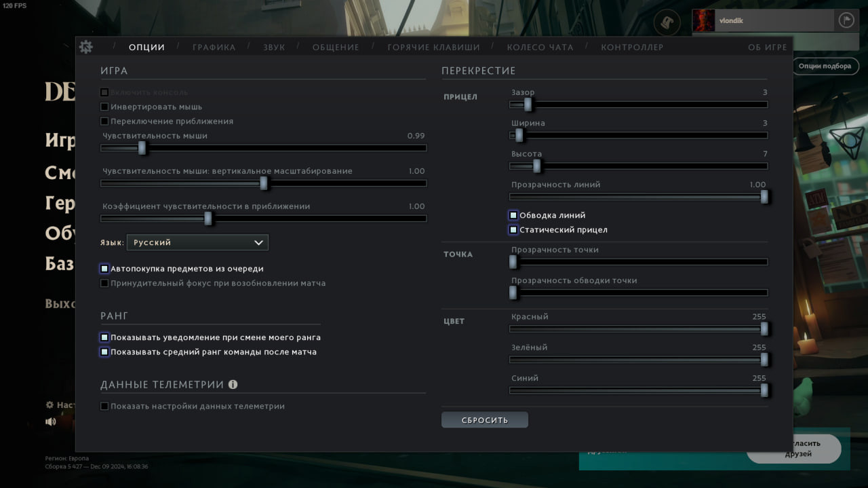
Task: Enable the Инвертировать мышь checkbox
Action: click(x=104, y=107)
